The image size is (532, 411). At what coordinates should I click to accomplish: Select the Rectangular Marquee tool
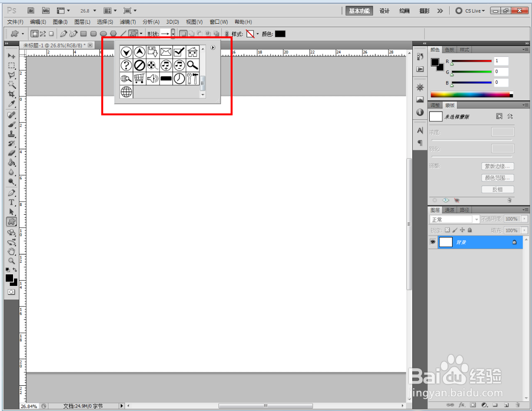(x=12, y=65)
